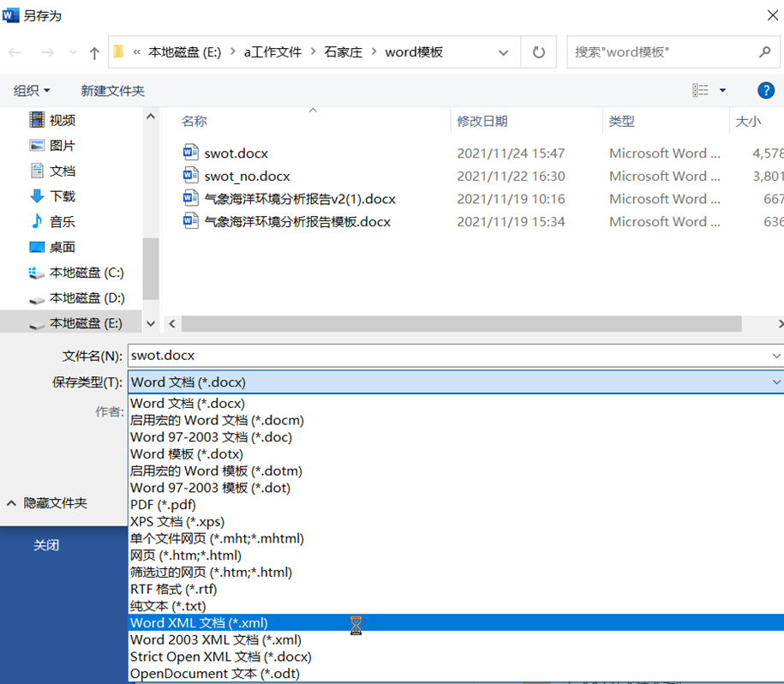The width and height of the screenshot is (784, 684).
Task: Click a工作文件 breadcrumb
Action: [x=272, y=52]
